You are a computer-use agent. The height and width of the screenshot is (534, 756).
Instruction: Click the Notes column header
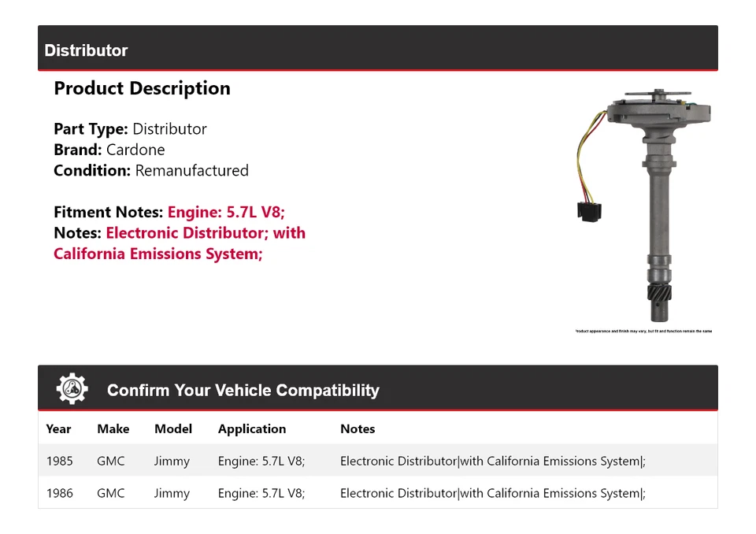point(358,428)
